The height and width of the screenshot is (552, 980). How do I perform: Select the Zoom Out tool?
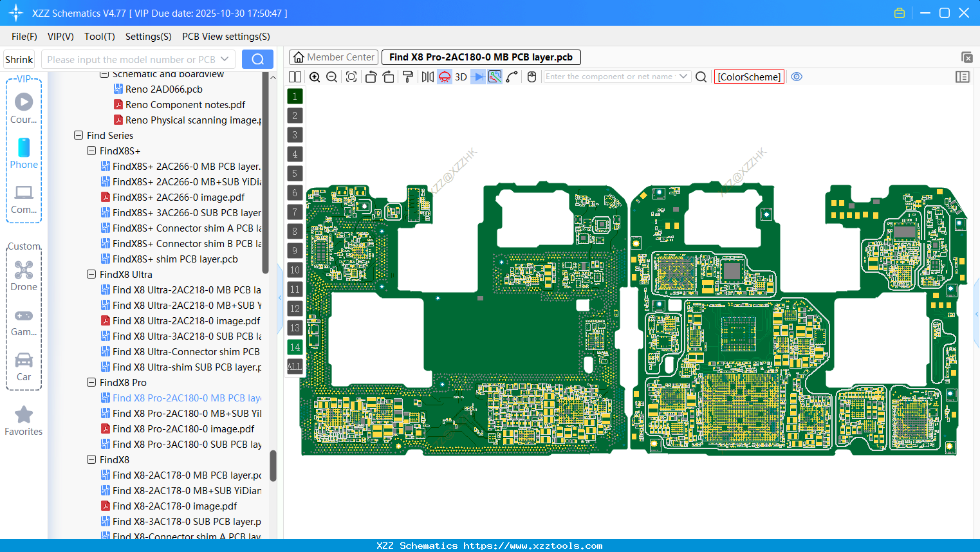[x=331, y=77]
